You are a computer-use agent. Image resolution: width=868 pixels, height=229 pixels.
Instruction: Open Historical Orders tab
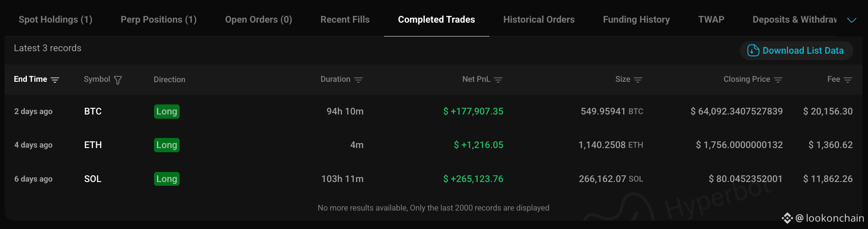tap(539, 20)
